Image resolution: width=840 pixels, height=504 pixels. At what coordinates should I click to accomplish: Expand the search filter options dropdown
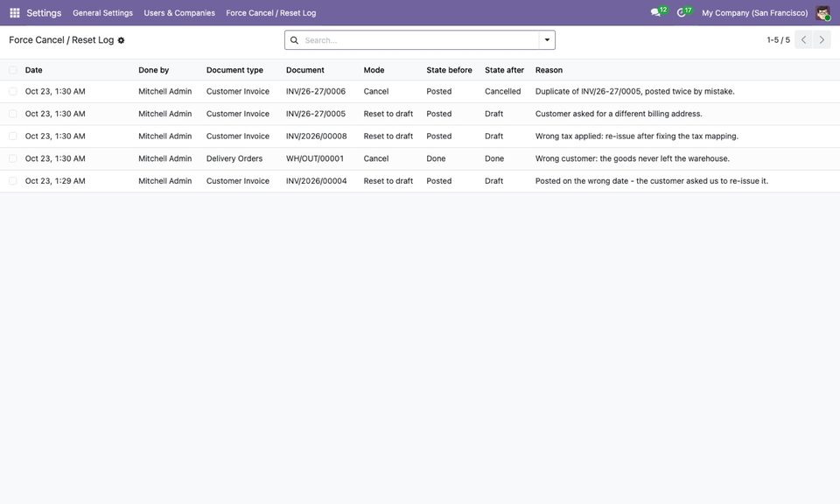[x=547, y=40]
